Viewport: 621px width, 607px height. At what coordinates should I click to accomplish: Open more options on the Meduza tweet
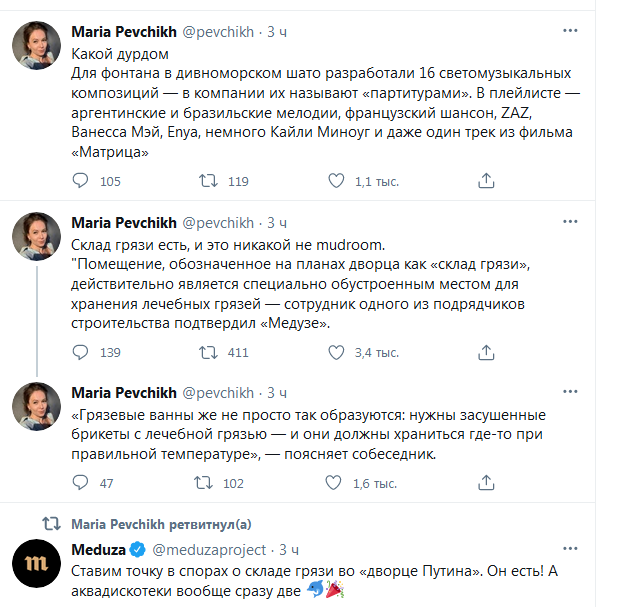[x=569, y=549]
